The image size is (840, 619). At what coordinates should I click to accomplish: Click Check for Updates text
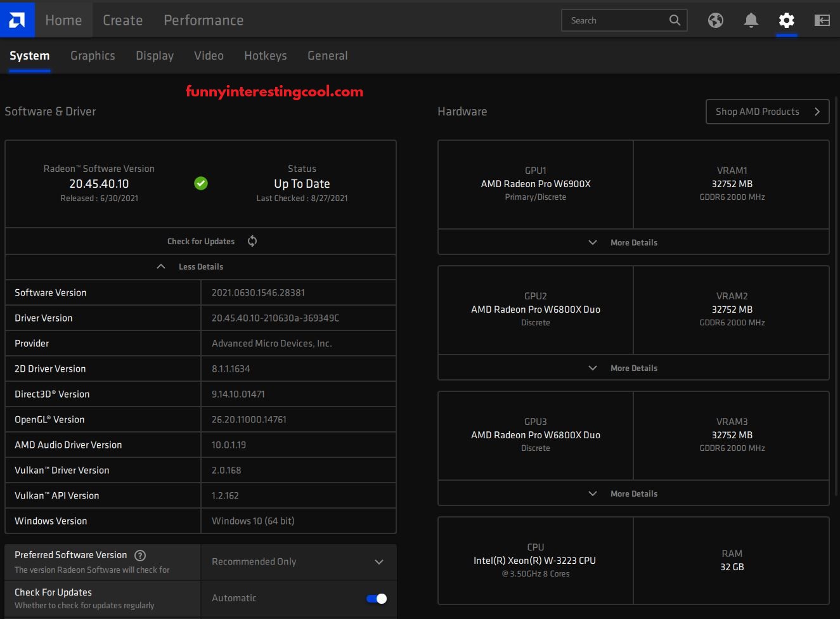(201, 242)
